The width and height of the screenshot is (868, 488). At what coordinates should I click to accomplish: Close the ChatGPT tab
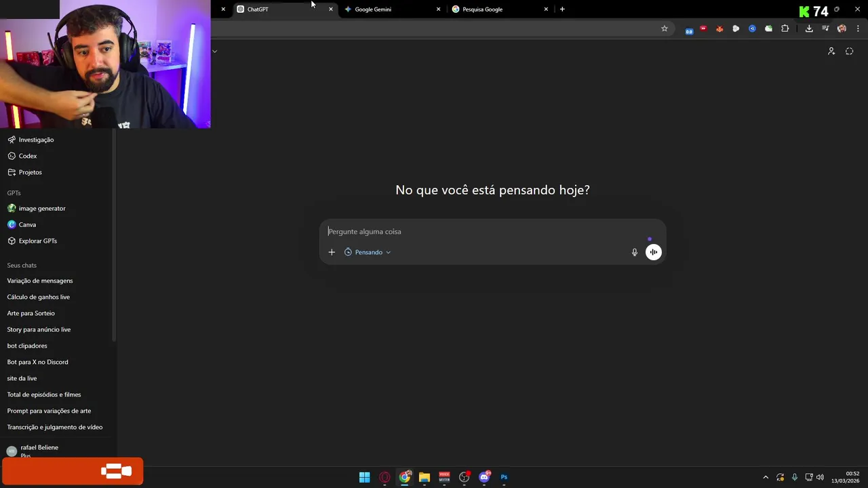331,9
